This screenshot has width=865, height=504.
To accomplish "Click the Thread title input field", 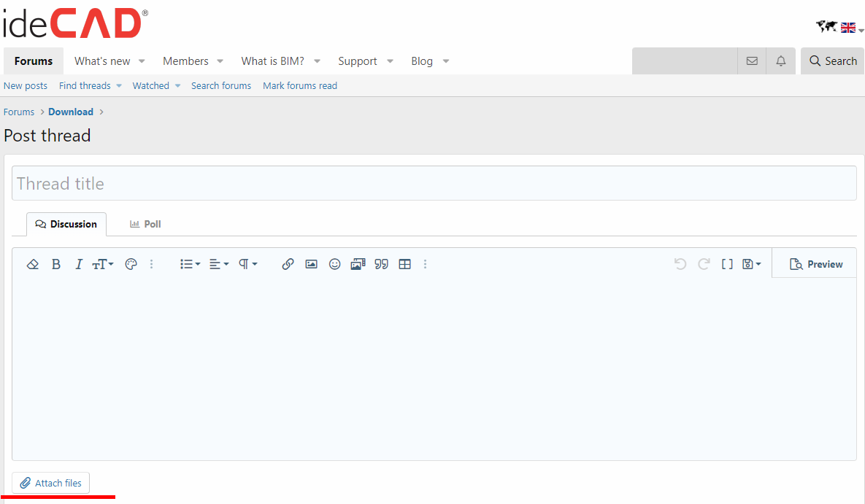I will [434, 184].
